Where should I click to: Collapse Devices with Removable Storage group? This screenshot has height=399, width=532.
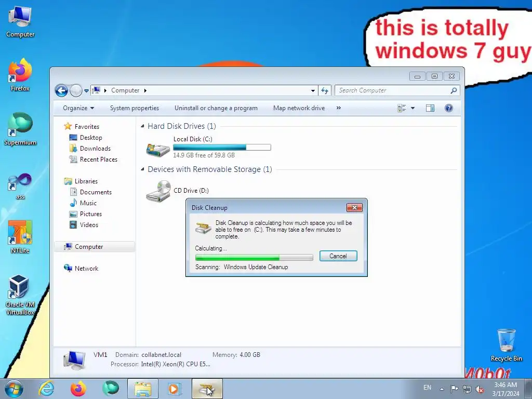[142, 169]
